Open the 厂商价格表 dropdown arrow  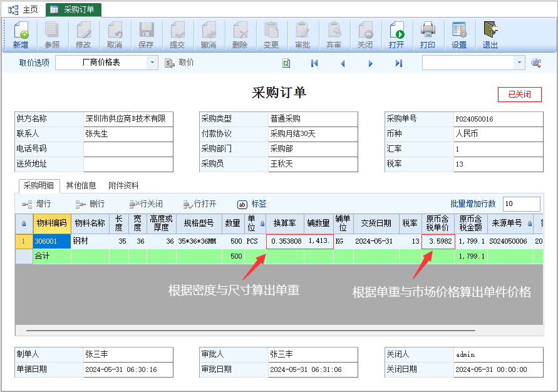click(152, 63)
